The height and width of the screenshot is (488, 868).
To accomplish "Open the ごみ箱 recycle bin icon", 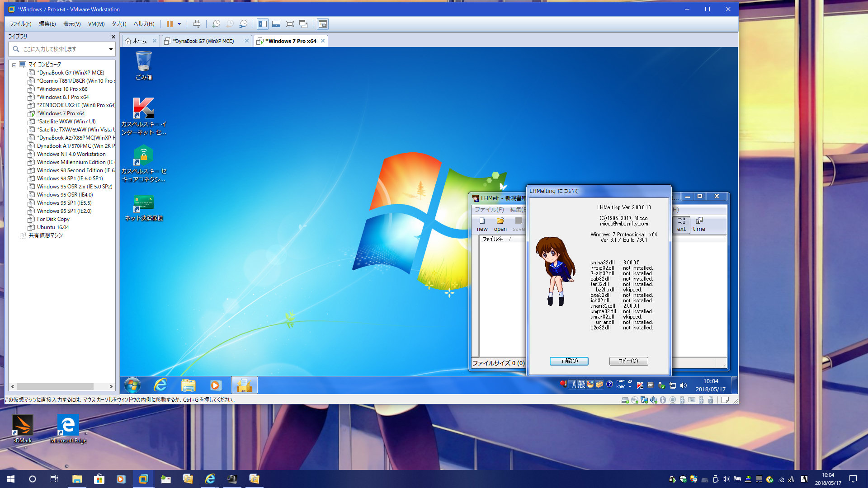I will click(x=144, y=66).
